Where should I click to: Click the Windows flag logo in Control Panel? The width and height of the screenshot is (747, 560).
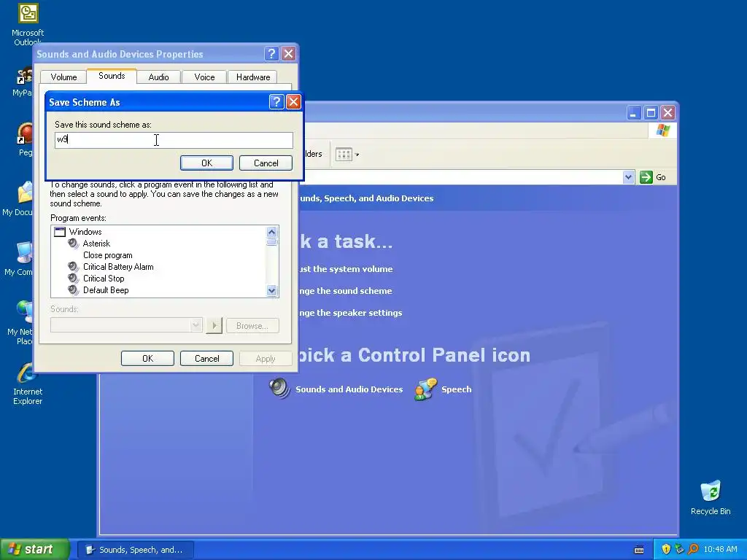coord(662,131)
